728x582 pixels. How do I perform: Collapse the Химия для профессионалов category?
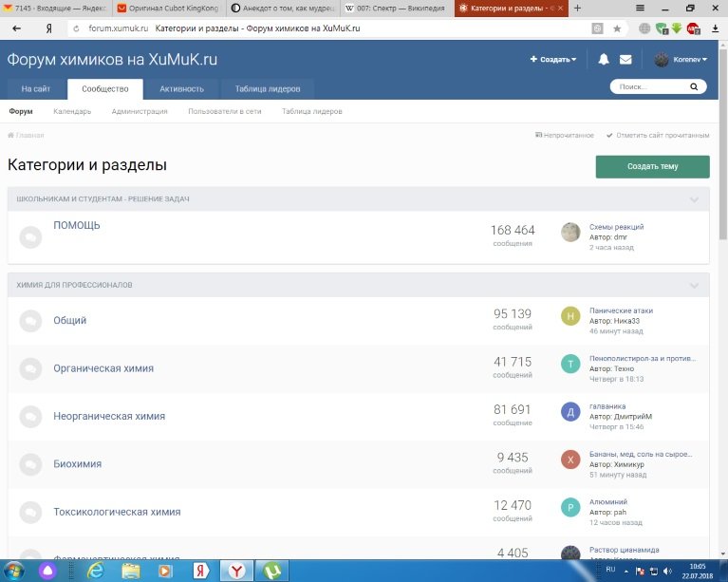[x=694, y=285]
